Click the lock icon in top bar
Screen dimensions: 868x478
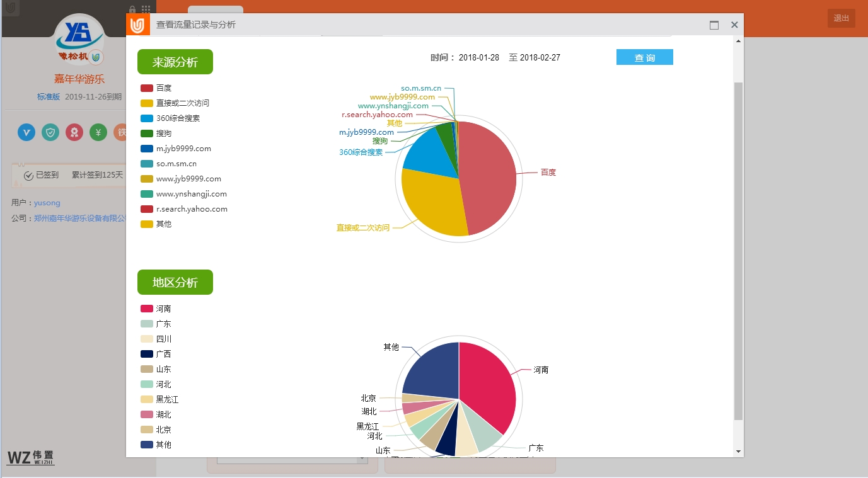tap(132, 9)
